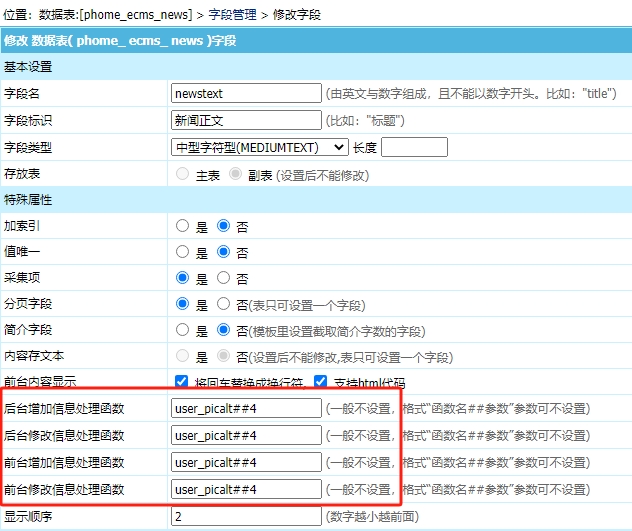The height and width of the screenshot is (531, 632).
Task: Select 是 for 采集项
Action: [183, 278]
